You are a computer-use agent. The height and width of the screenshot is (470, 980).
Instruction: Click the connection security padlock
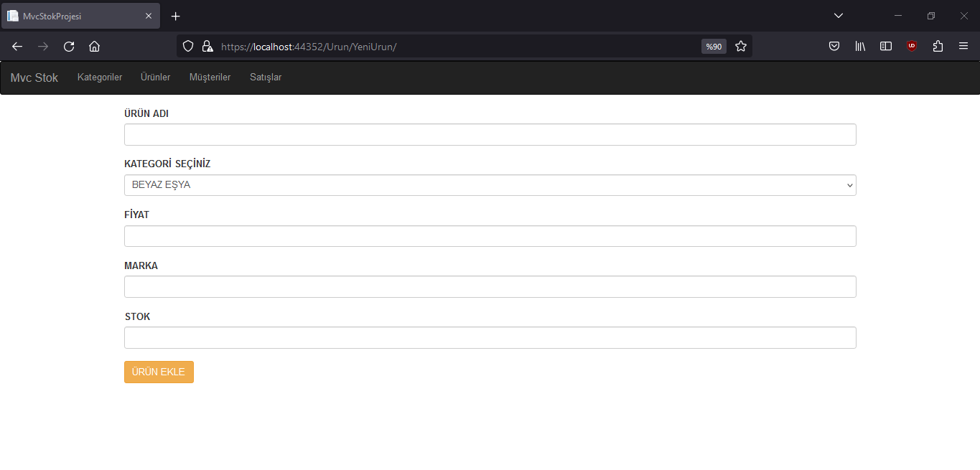(207, 46)
